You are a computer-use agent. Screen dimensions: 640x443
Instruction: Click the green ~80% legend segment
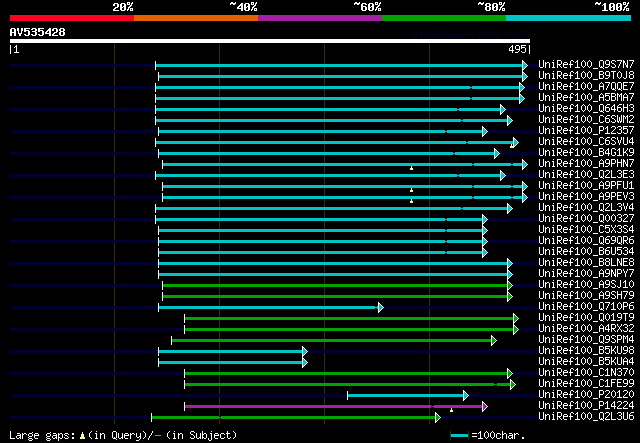444,18
